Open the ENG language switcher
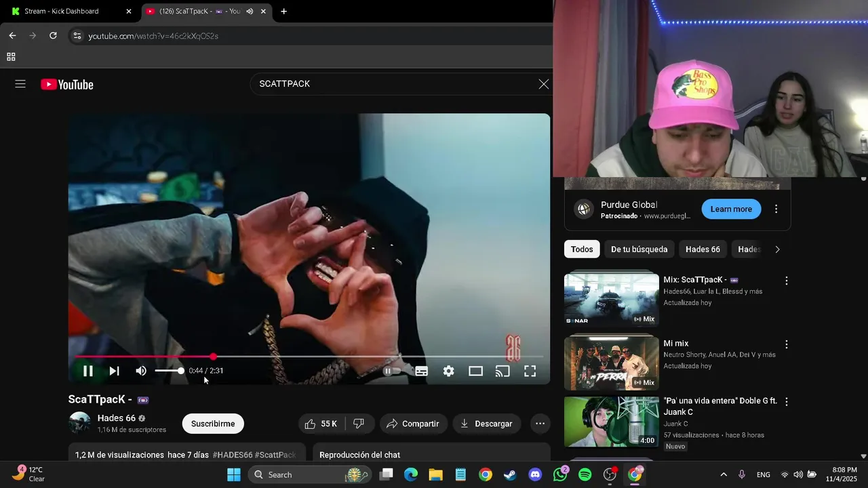 pos(764,474)
